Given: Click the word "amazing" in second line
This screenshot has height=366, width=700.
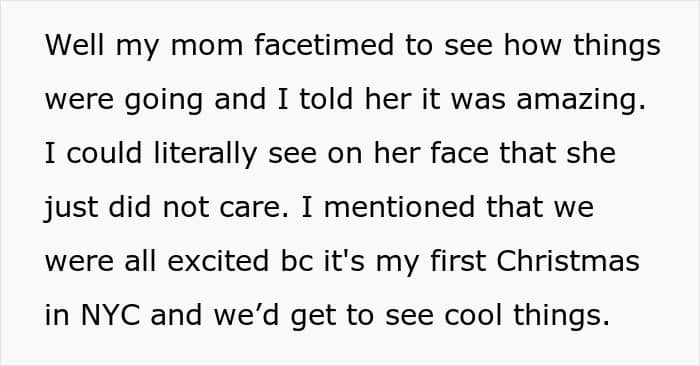Looking at the screenshot, I should point(577,100).
